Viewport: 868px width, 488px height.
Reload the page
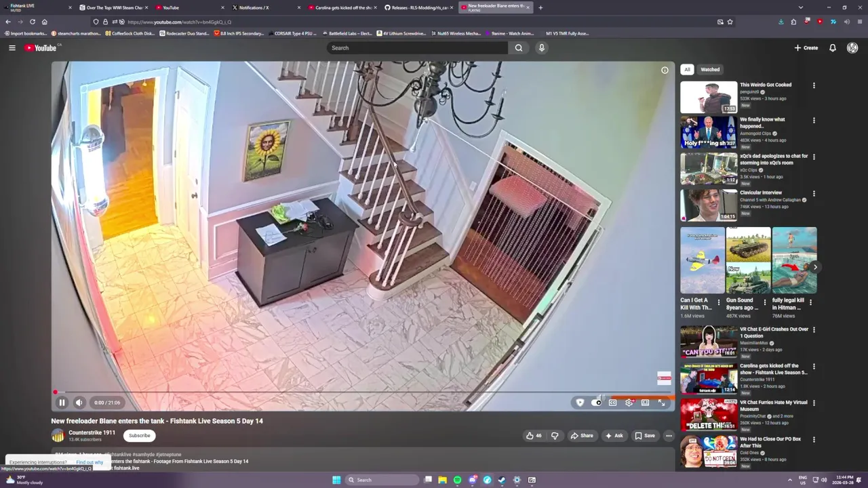[x=32, y=22]
